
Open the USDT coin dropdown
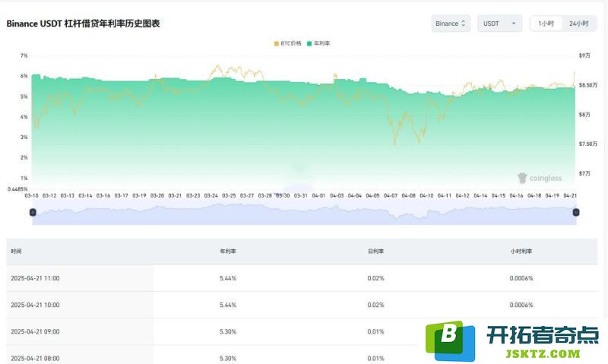coord(499,24)
